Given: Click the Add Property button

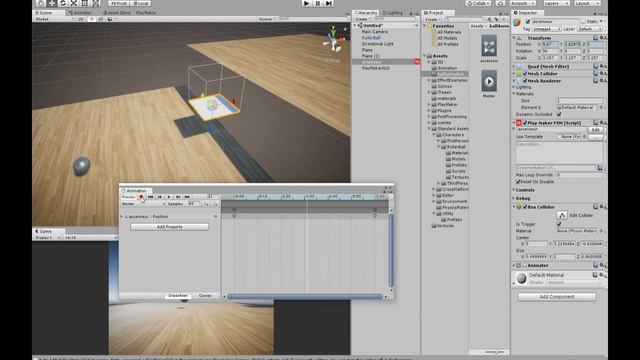Looking at the screenshot, I should 169,227.
